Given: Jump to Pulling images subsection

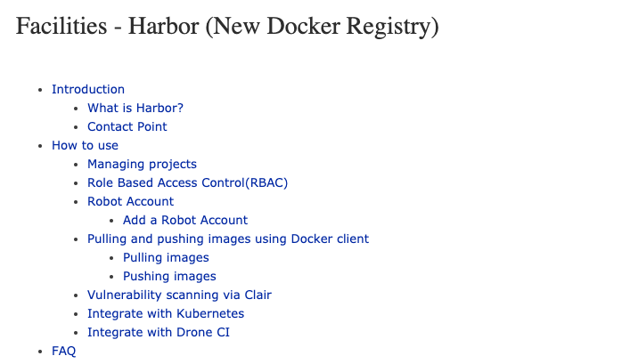Looking at the screenshot, I should [166, 257].
